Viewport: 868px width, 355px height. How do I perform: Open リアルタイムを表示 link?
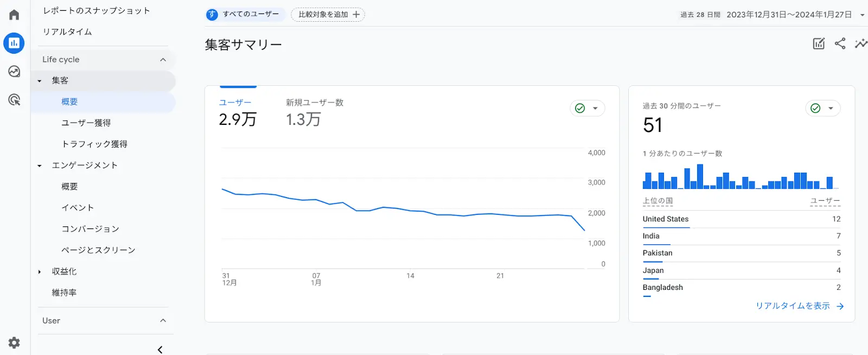pyautogui.click(x=799, y=306)
